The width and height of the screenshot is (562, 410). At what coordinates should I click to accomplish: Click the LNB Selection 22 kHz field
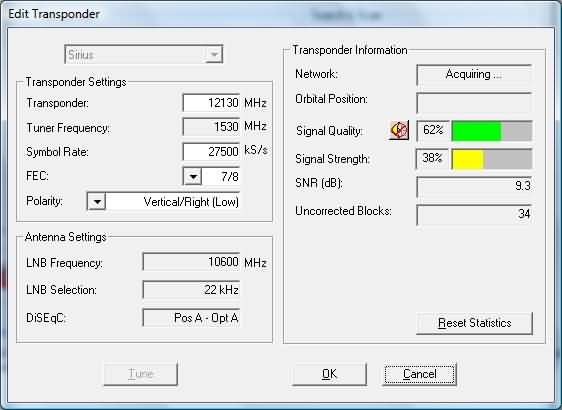191,290
